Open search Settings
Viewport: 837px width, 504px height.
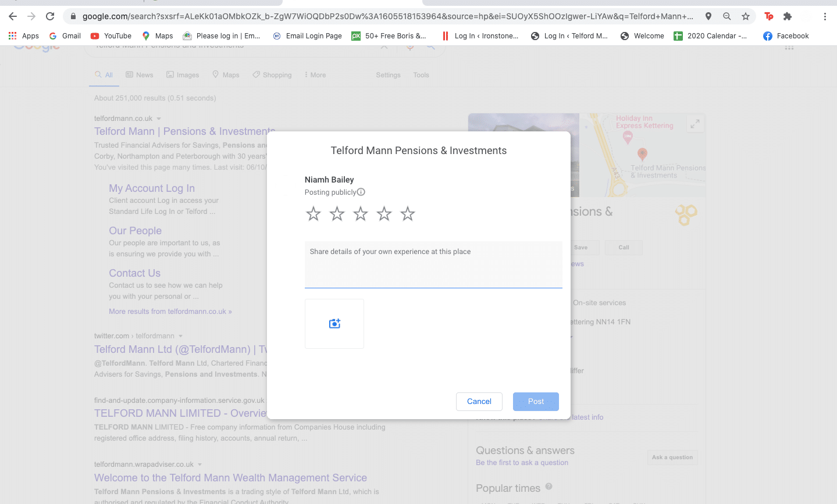(x=388, y=75)
